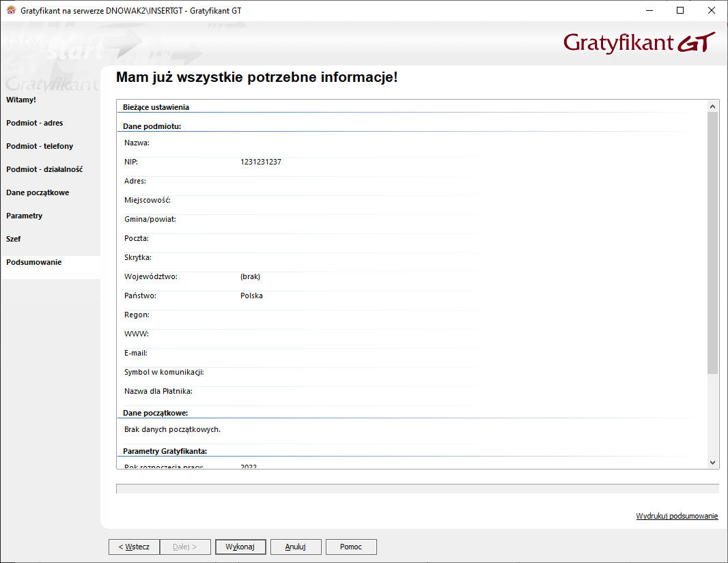This screenshot has height=563, width=728.
Task: Click the vertical scrollbar thumb in summary
Action: 713,242
